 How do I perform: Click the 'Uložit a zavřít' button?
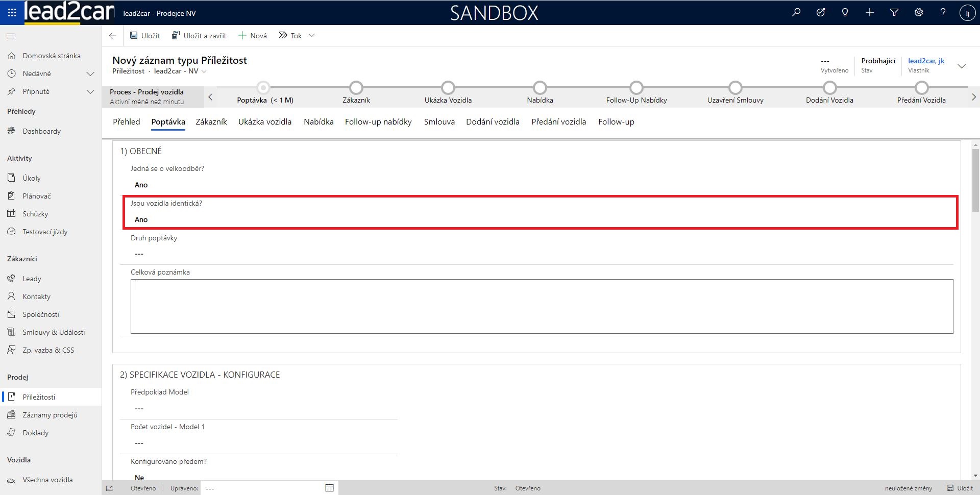coord(199,36)
